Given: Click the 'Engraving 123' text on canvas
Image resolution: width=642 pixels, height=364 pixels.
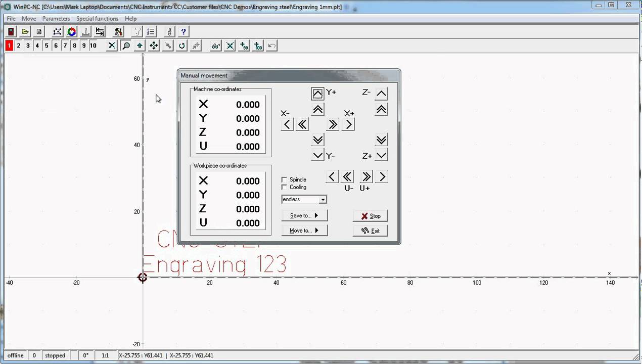Looking at the screenshot, I should pyautogui.click(x=215, y=265).
